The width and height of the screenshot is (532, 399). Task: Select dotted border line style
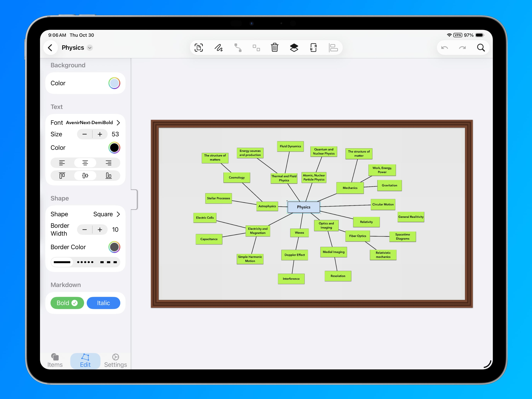(85, 262)
